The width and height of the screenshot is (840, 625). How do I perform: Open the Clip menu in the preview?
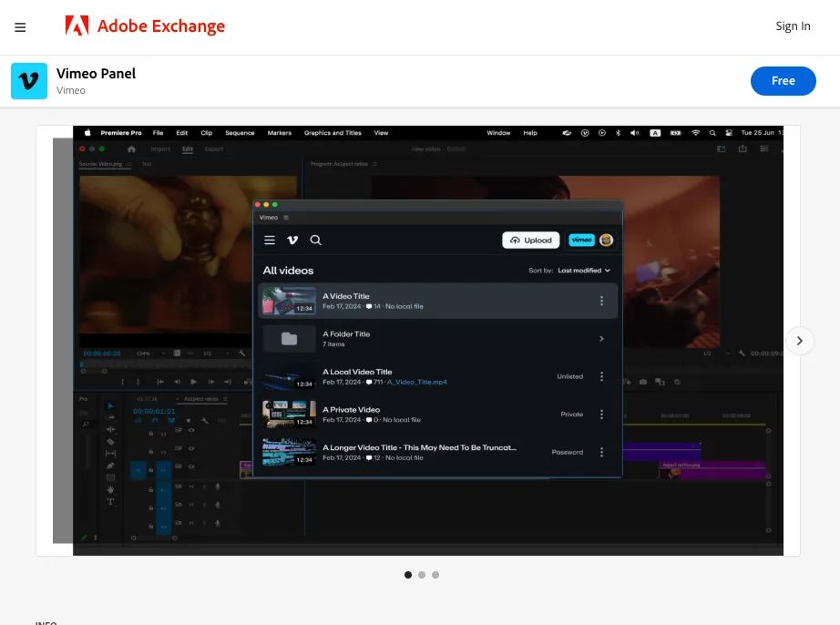pos(206,133)
